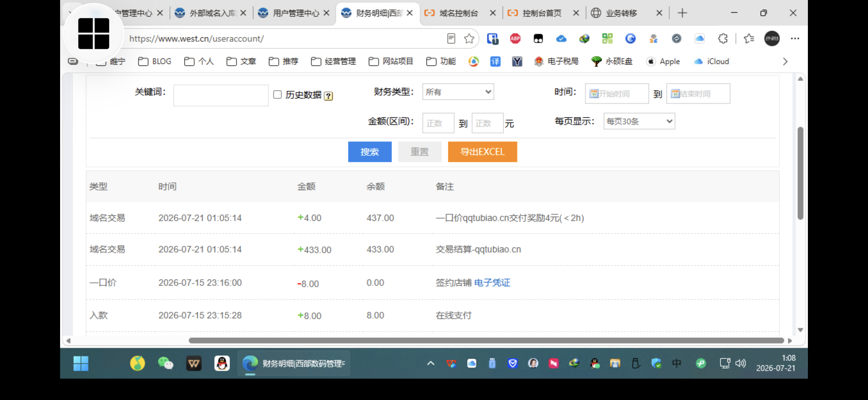Image resolution: width=868 pixels, height=400 pixels.
Task: Click the minimum 金额 input field
Action: [x=438, y=123]
